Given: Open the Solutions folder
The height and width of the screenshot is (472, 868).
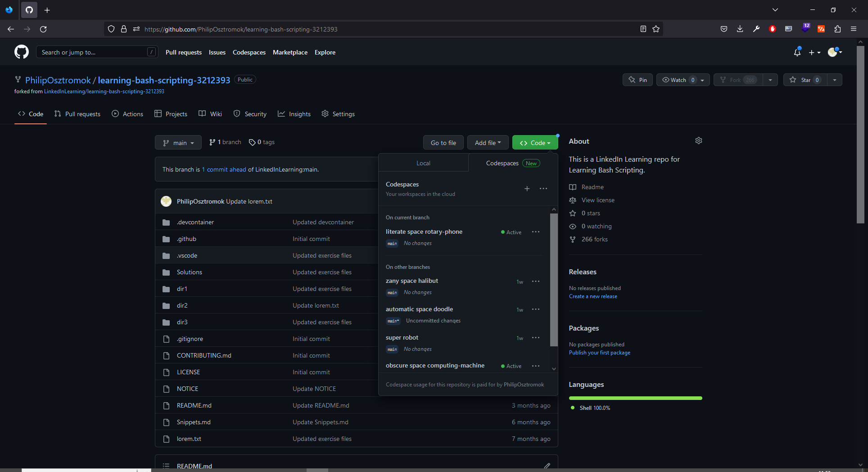Looking at the screenshot, I should coord(189,272).
